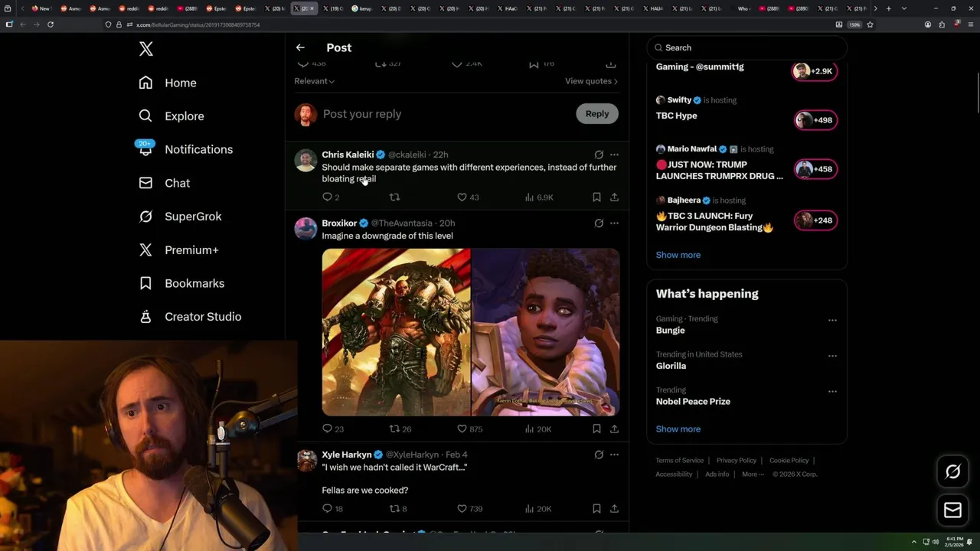This screenshot has height=551, width=980.
Task: Click the Search box
Action: [746, 47]
